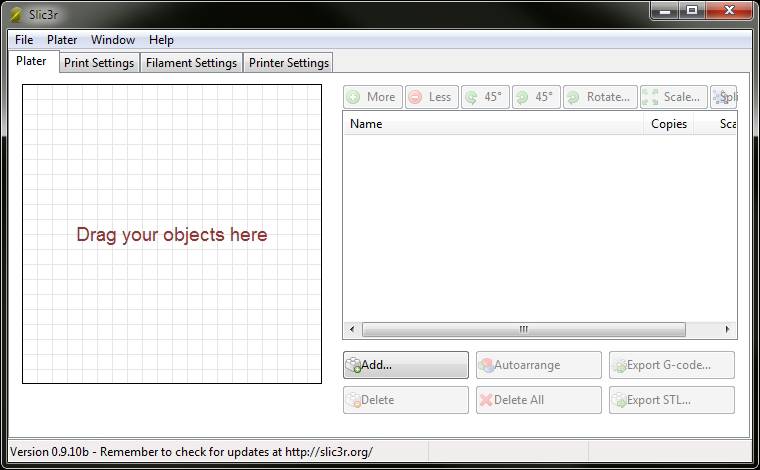Click the version text in status bar

[x=191, y=452]
